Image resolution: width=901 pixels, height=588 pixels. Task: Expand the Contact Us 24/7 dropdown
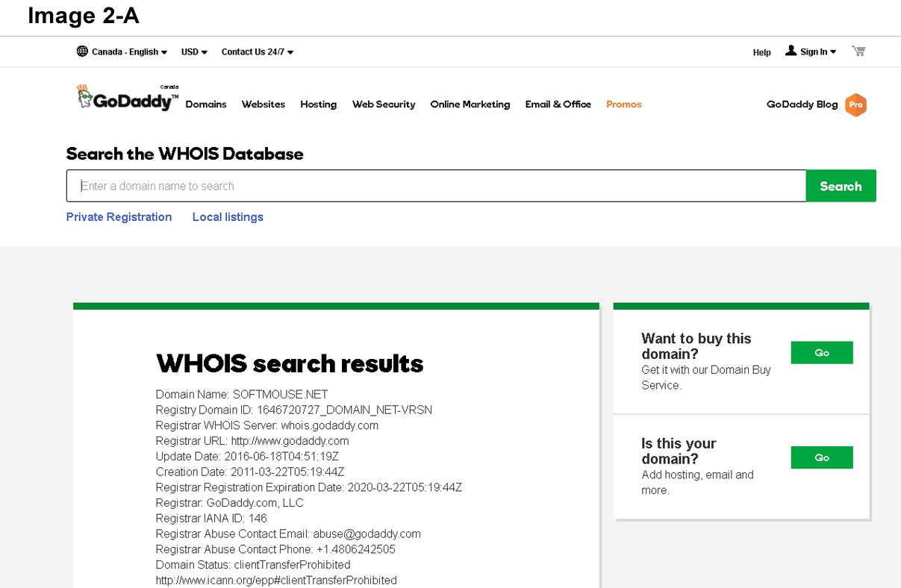257,52
